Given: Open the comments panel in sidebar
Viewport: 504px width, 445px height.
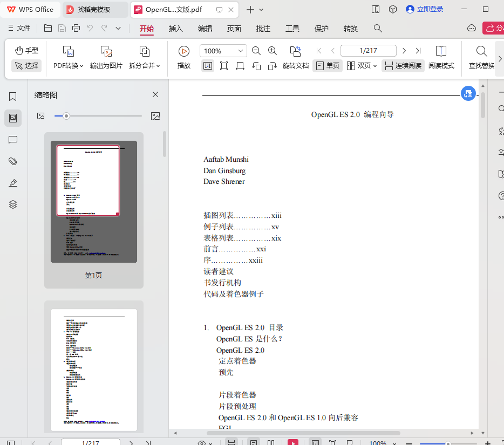Looking at the screenshot, I should (13, 140).
